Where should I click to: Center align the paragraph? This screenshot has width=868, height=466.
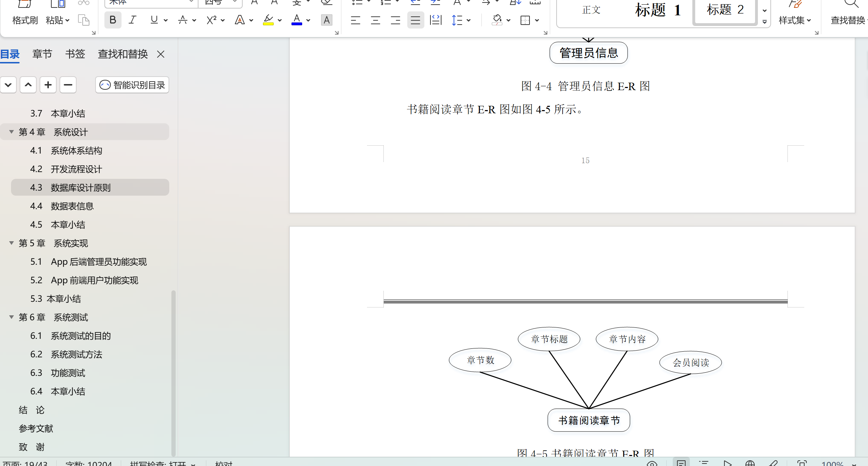click(x=376, y=20)
